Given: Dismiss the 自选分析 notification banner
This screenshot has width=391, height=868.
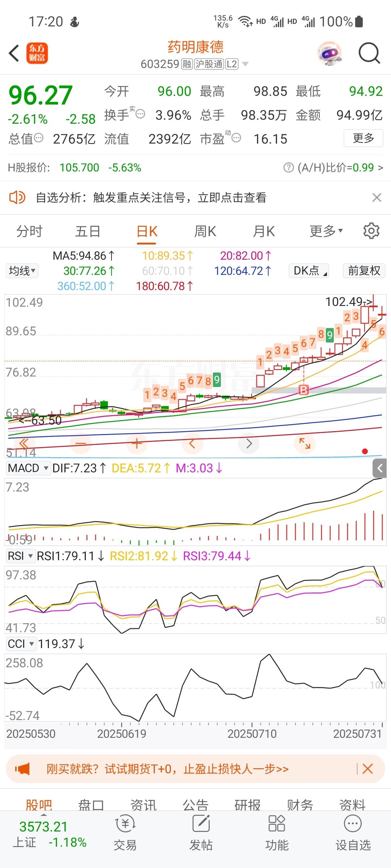Looking at the screenshot, I should 377,197.
